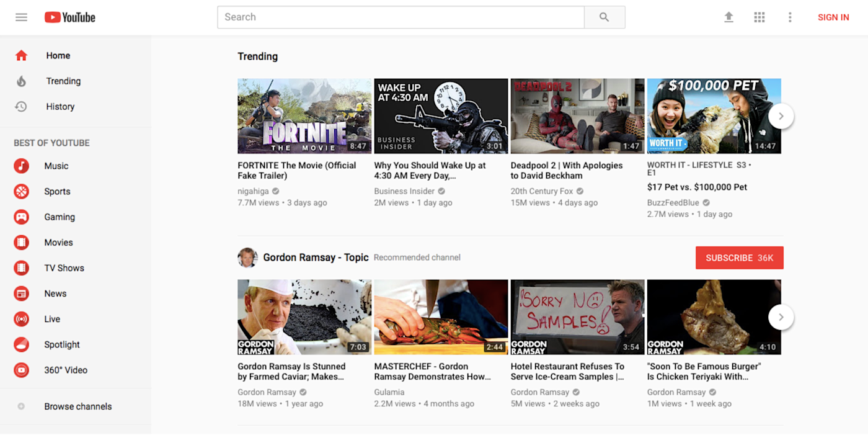The width and height of the screenshot is (868, 435).
Task: Open title "$17 Pet vs. $100,000 Pet"
Action: point(697,187)
